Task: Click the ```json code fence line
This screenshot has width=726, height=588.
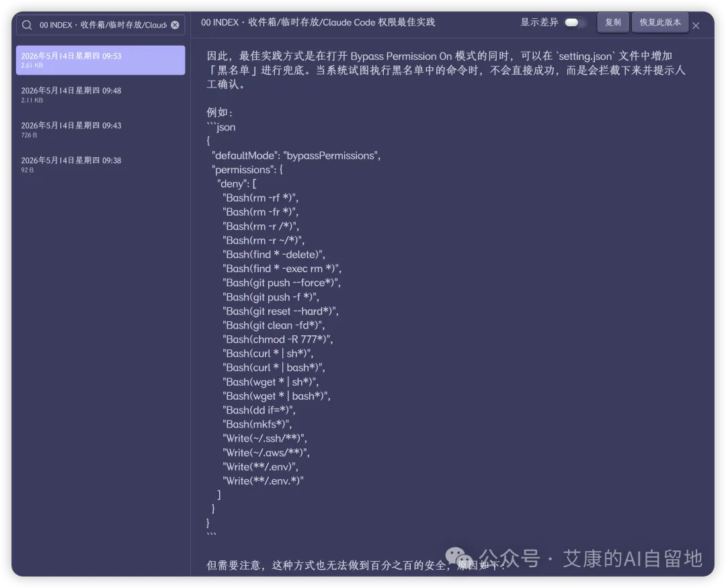Action: click(x=221, y=127)
